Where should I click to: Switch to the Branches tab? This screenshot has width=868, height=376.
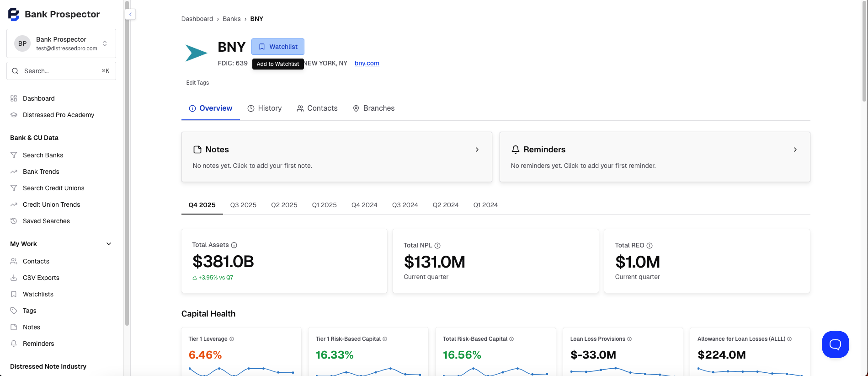(x=374, y=108)
